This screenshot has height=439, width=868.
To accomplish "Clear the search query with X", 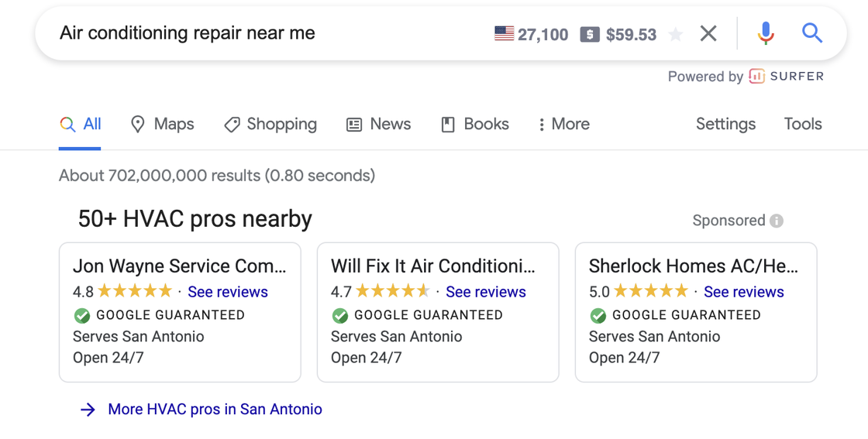I will tap(708, 33).
